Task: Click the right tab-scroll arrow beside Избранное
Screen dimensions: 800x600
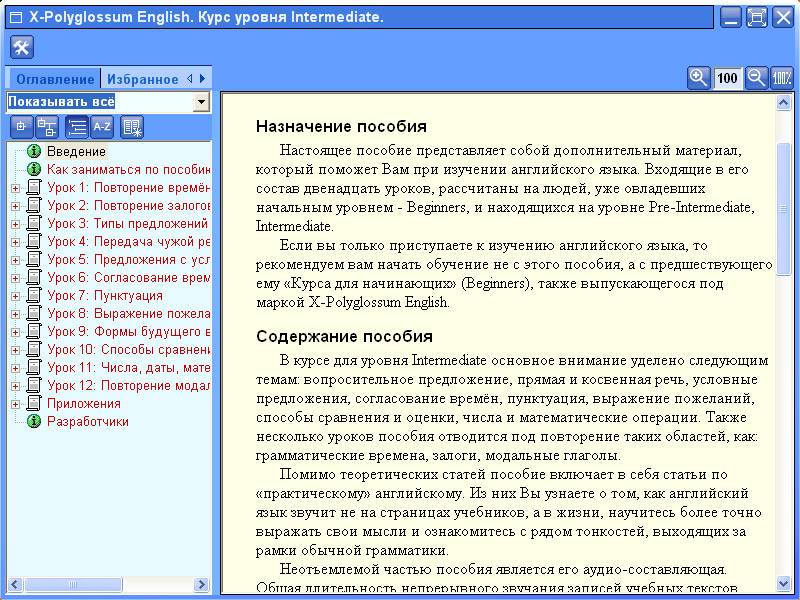Action: coord(203,79)
